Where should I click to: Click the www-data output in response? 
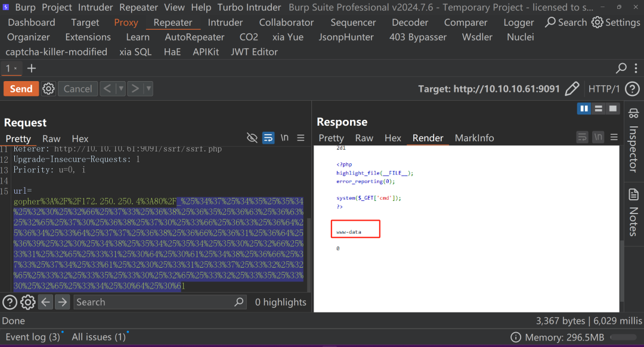click(x=349, y=232)
